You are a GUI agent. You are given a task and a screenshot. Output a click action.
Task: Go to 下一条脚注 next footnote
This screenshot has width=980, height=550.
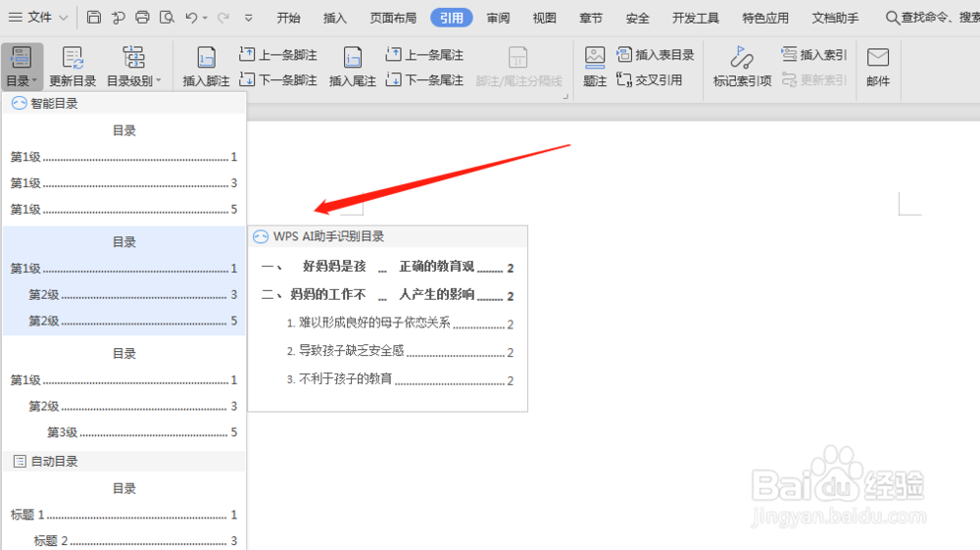pyautogui.click(x=278, y=80)
